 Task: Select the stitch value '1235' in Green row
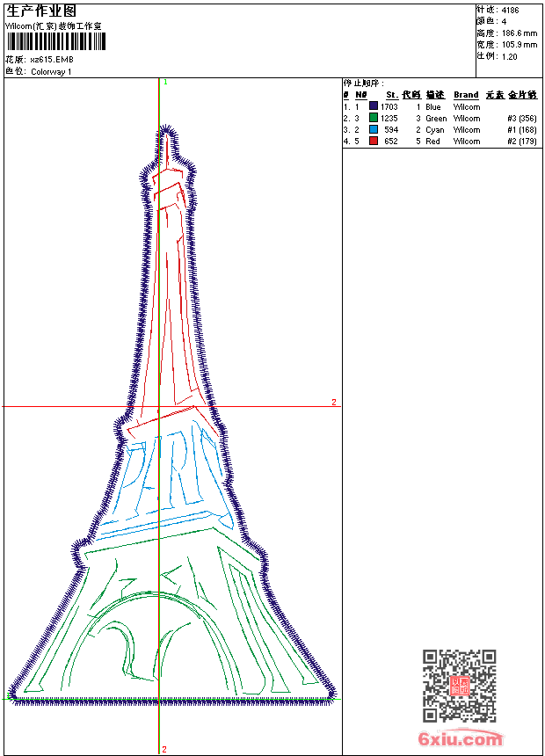pyautogui.click(x=389, y=118)
